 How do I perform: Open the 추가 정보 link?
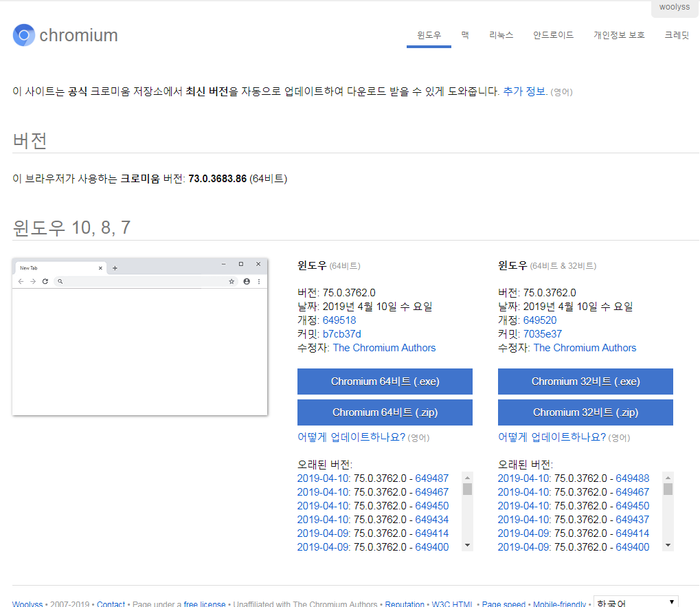[x=524, y=91]
